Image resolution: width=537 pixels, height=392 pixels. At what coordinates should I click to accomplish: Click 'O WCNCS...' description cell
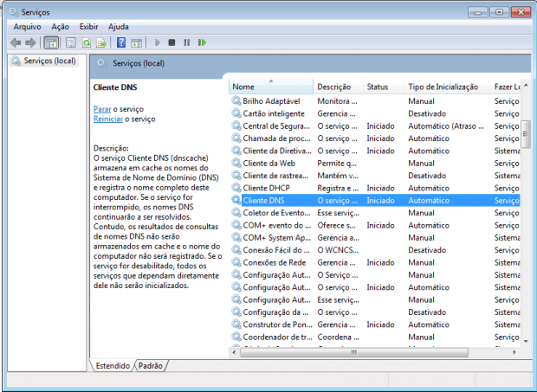point(338,250)
